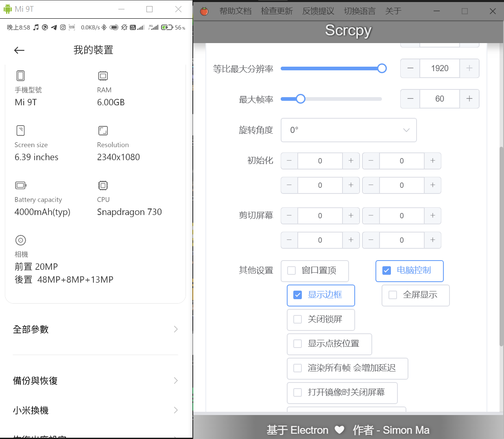
Task: Open the 反馈提议 menu
Action: pyautogui.click(x=319, y=11)
